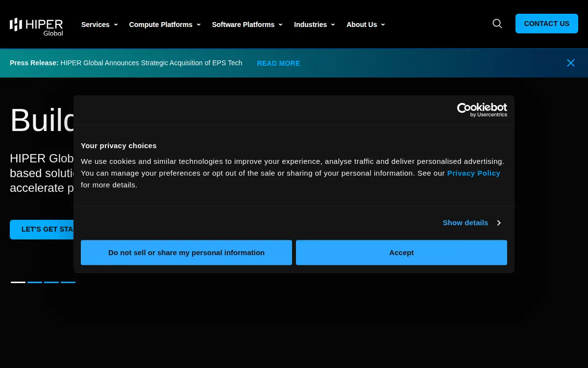The height and width of the screenshot is (368, 588).
Task: Click the HIPER Global logo
Action: [x=36, y=26]
